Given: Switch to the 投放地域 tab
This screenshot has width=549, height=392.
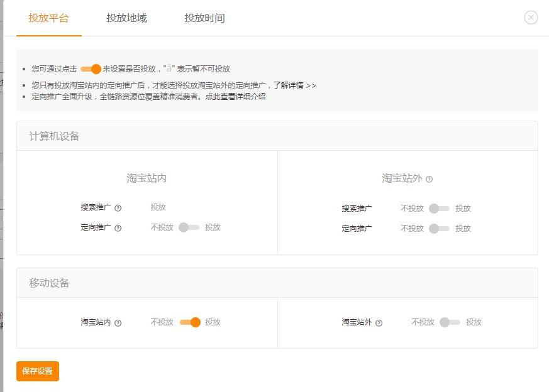Looking at the screenshot, I should point(127,18).
